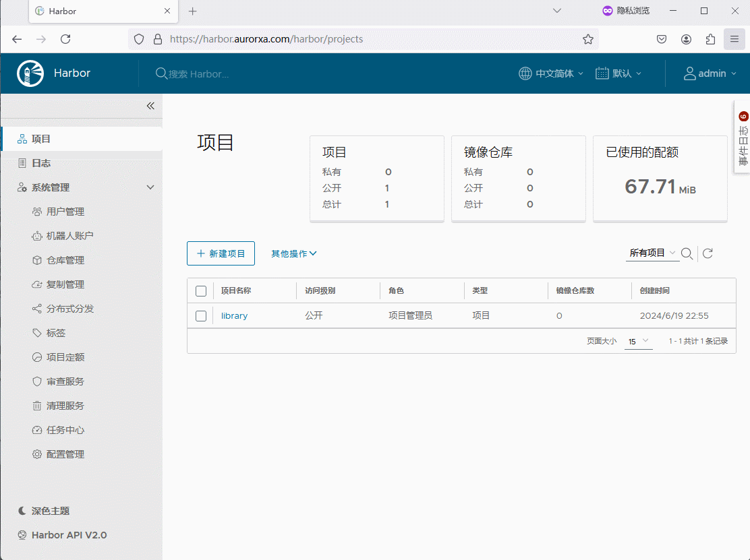Click the New Project (新建项目) button

(221, 253)
